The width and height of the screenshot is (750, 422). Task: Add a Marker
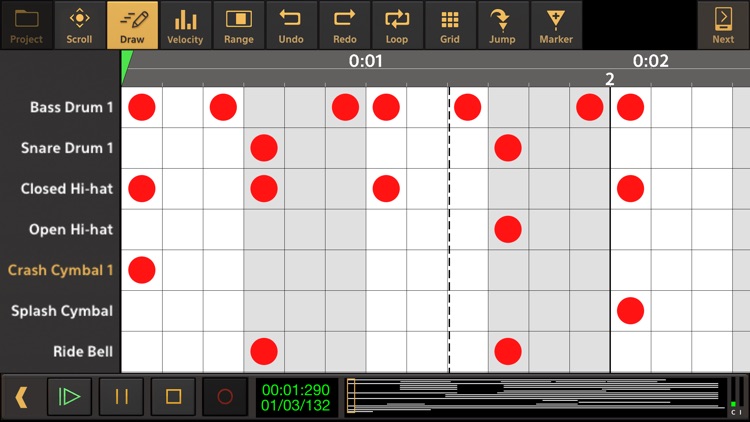click(x=556, y=25)
